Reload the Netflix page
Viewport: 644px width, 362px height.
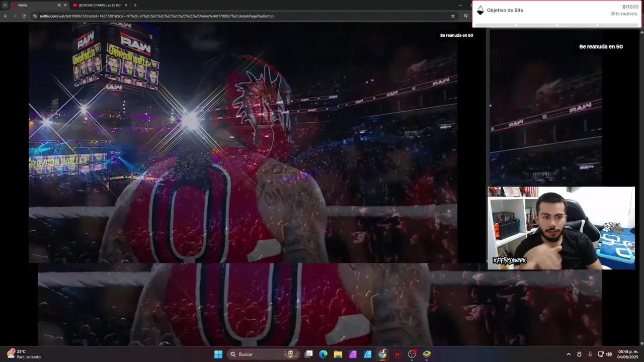coord(24,16)
